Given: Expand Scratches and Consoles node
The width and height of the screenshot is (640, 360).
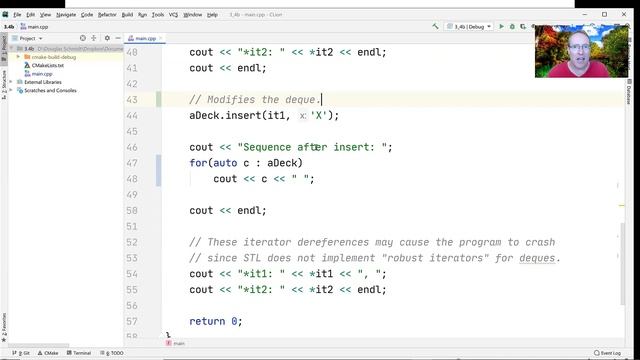Looking at the screenshot, I should click(11, 91).
